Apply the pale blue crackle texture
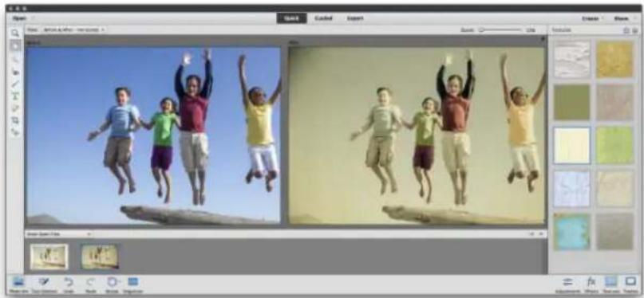 (571, 189)
